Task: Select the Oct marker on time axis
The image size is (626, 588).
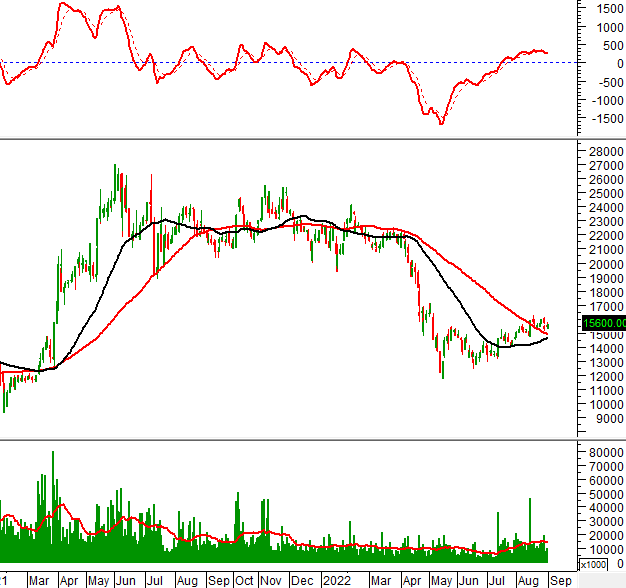Action: click(245, 579)
